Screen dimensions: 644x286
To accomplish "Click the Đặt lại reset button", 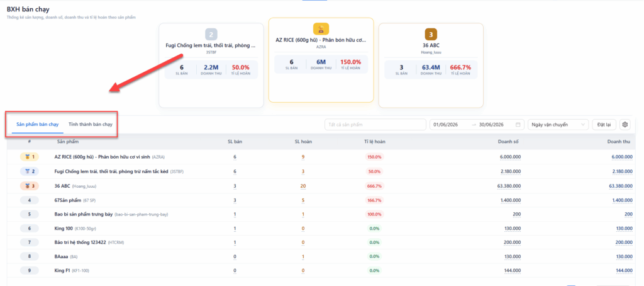I will point(604,124).
